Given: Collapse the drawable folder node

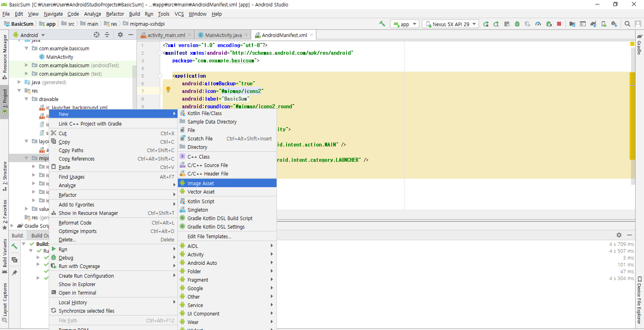Looking at the screenshot, I should (27, 99).
